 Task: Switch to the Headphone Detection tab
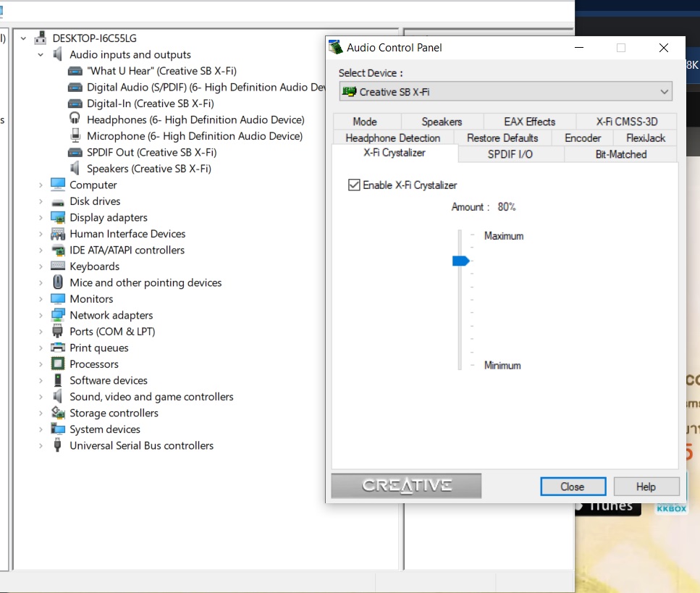click(393, 138)
